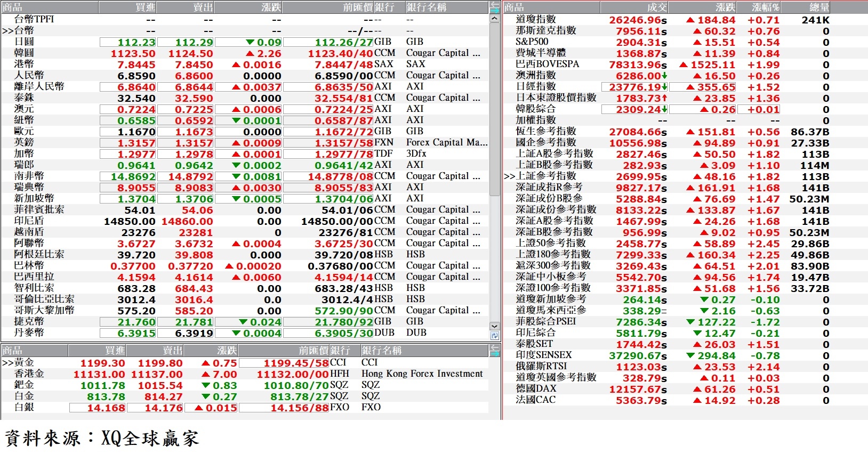Viewport: 868px width, 454px height.
Task: Click bank name '3Dfx' in the 加幣 row
Action: tap(416, 153)
